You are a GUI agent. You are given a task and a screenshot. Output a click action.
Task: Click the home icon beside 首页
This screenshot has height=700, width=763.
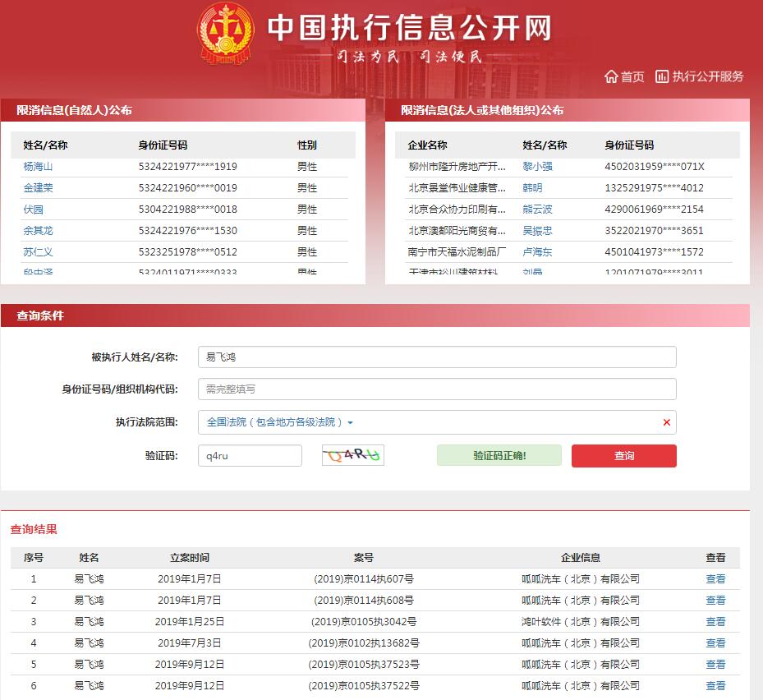click(x=611, y=76)
